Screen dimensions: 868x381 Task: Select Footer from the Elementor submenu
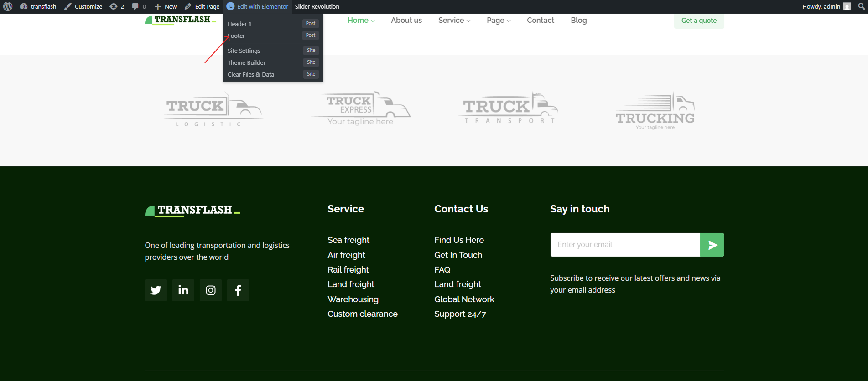pyautogui.click(x=236, y=36)
